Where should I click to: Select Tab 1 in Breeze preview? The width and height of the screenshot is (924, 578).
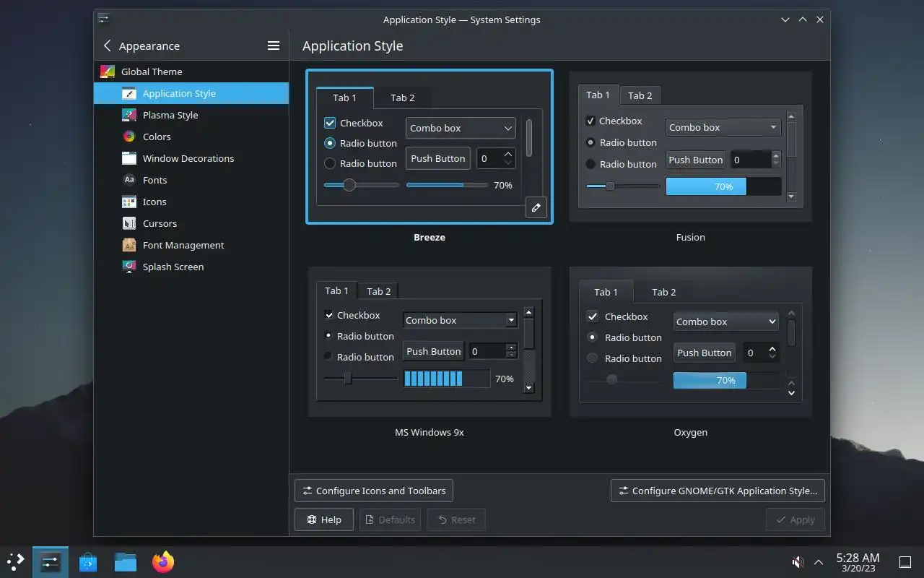point(344,98)
